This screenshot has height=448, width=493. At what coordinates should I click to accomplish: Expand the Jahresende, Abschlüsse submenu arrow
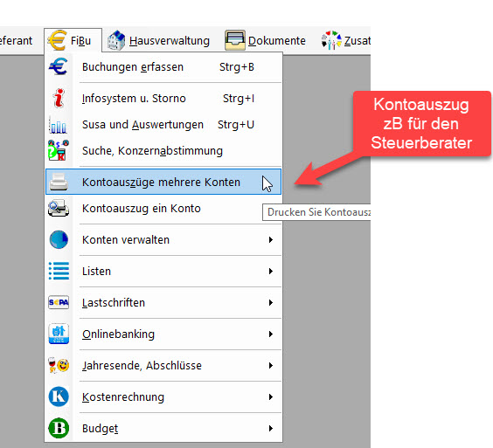click(271, 365)
